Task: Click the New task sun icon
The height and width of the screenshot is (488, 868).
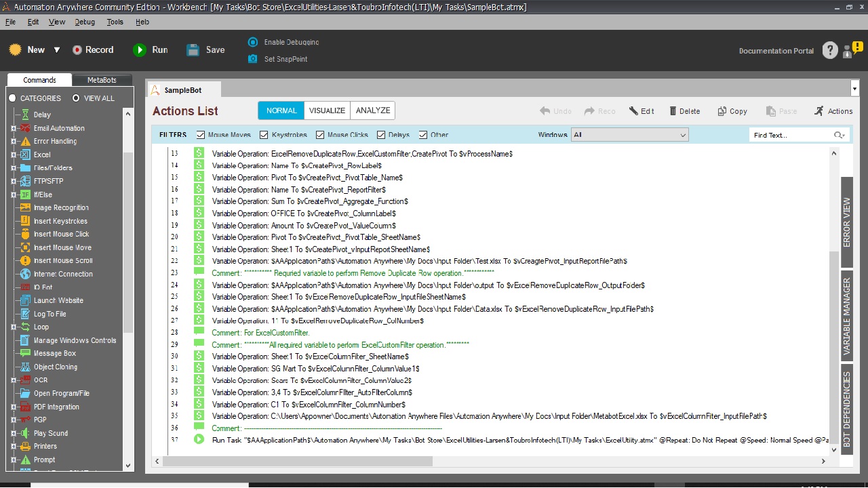Action: 15,49
